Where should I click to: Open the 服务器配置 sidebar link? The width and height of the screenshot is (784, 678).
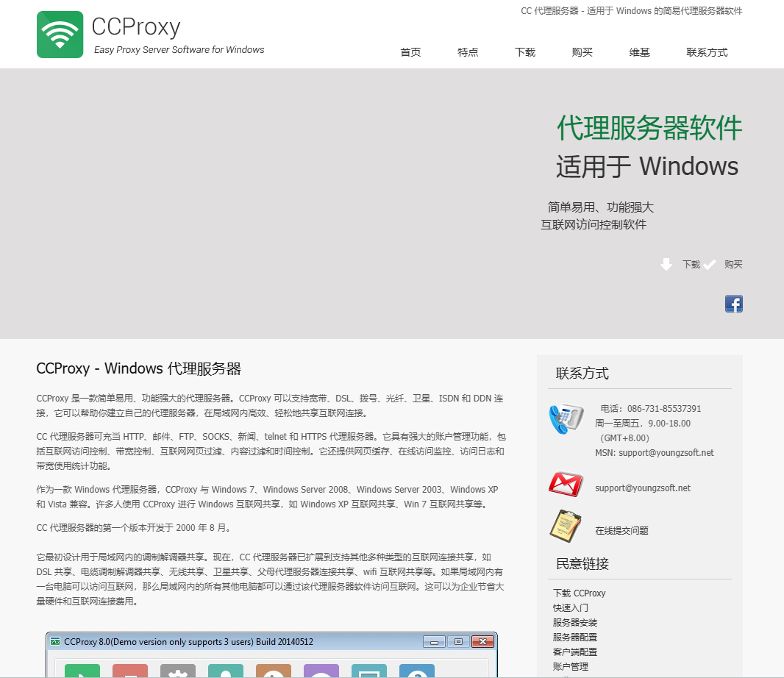coord(575,638)
